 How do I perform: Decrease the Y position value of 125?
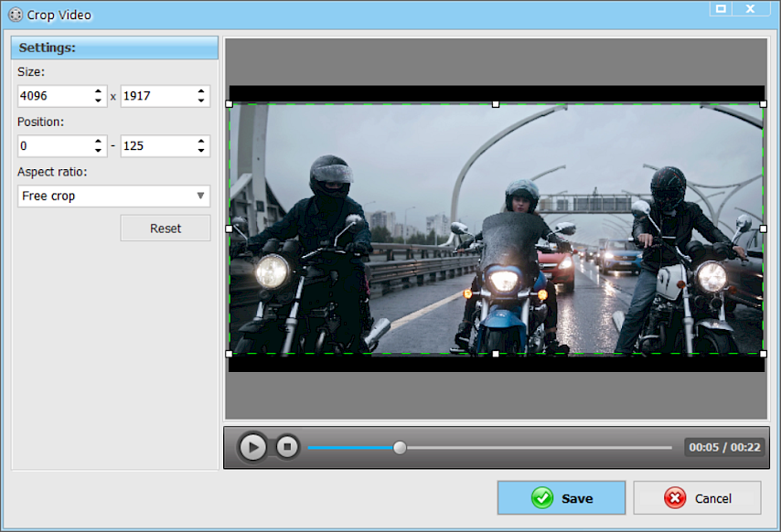pos(200,150)
